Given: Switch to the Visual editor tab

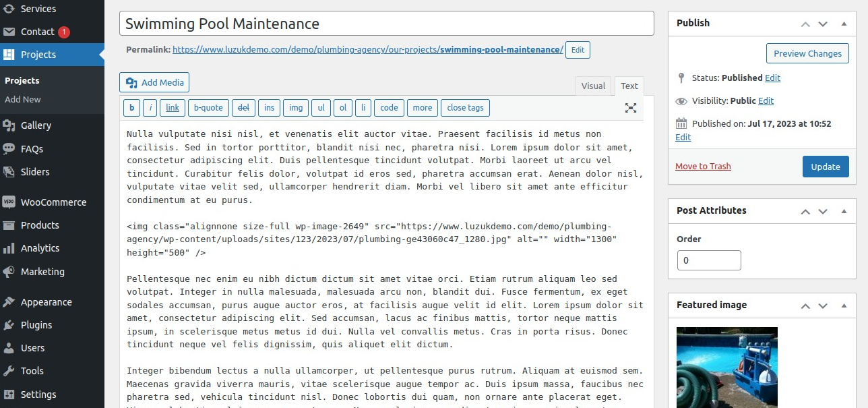Looking at the screenshot, I should point(593,86).
